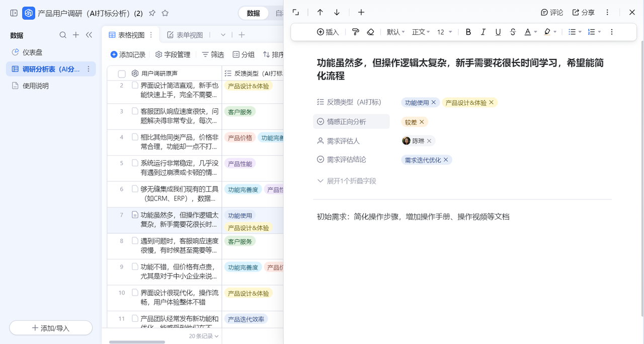
Task: Open the highlight color picker
Action: tap(550, 32)
